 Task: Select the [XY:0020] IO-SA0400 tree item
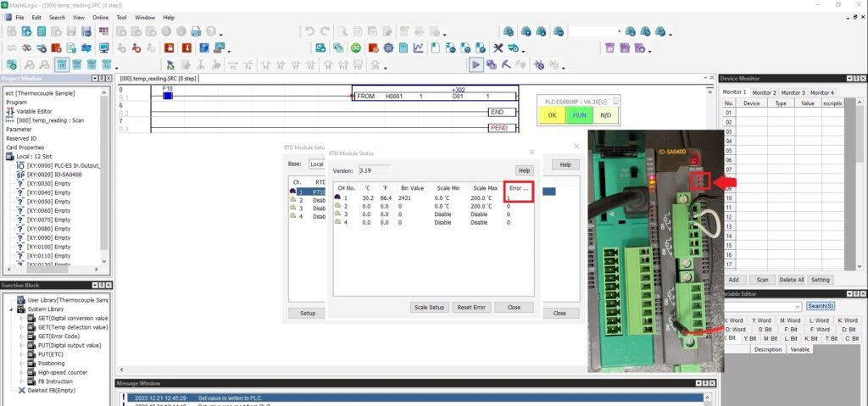click(53, 175)
